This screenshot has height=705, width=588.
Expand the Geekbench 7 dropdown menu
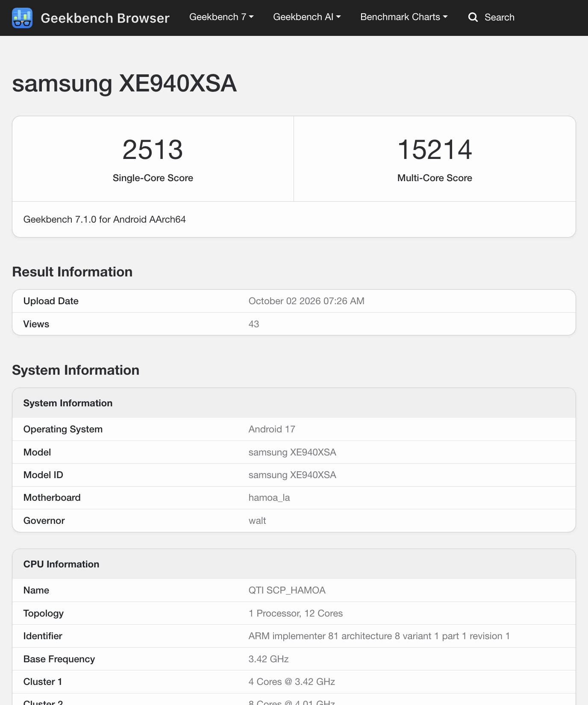coord(221,17)
